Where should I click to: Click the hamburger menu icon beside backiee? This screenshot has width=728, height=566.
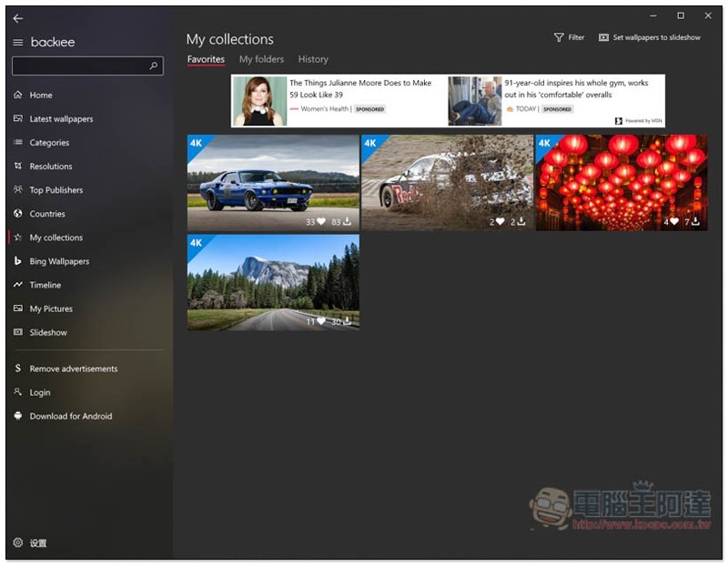[18, 43]
